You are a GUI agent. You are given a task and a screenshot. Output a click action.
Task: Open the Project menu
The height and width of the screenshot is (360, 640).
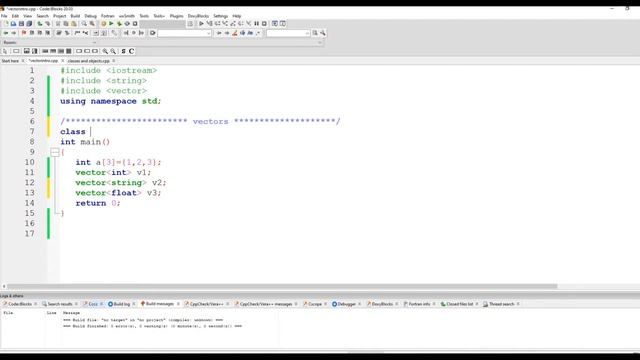click(x=60, y=16)
